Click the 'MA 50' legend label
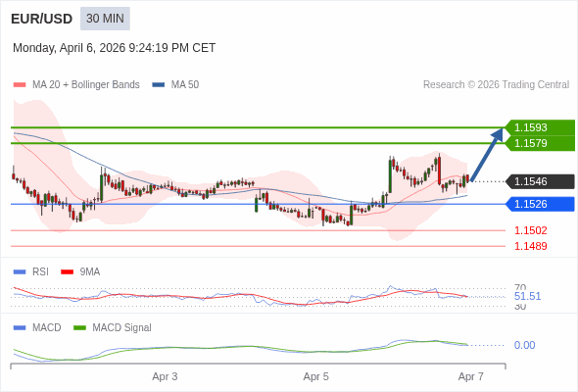Viewport: 578px width, 392px height. coord(185,85)
